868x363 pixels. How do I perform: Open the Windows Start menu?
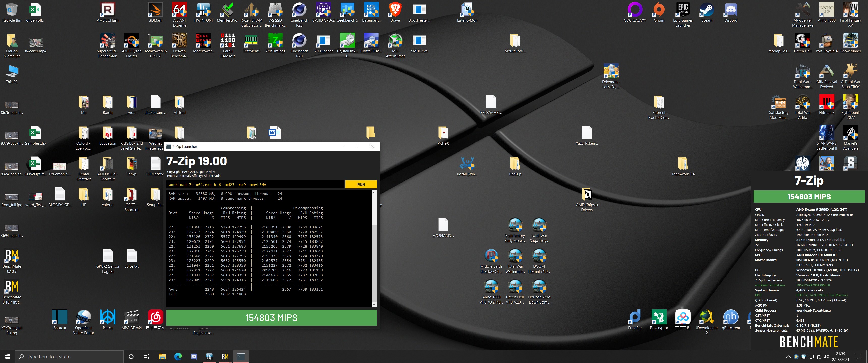coord(7,357)
